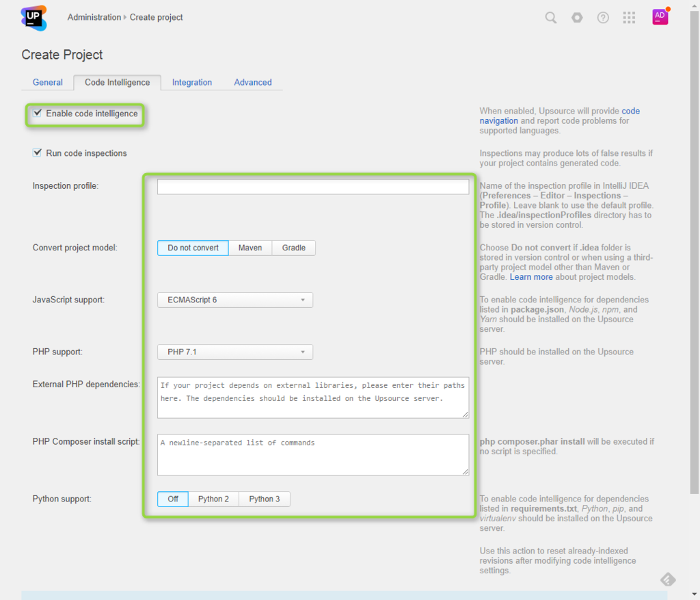Click the scrollbar down arrow
This screenshot has height=600, width=700.
695,595
